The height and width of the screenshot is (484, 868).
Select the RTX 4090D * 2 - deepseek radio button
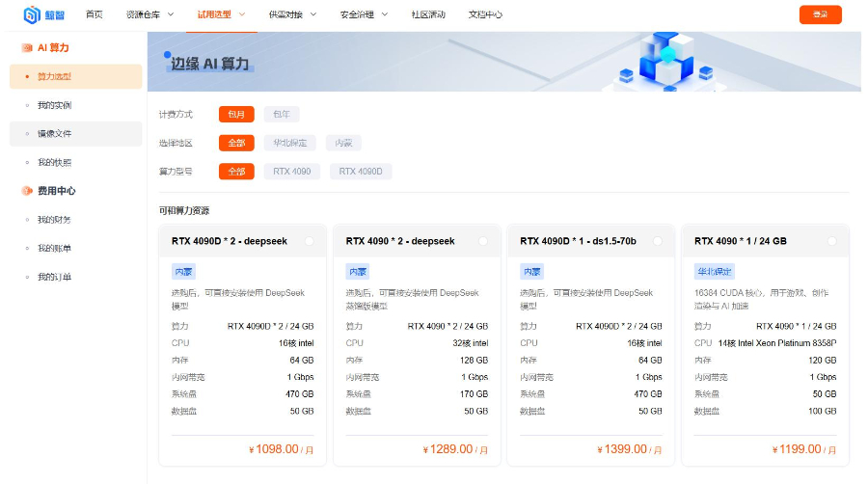[309, 241]
